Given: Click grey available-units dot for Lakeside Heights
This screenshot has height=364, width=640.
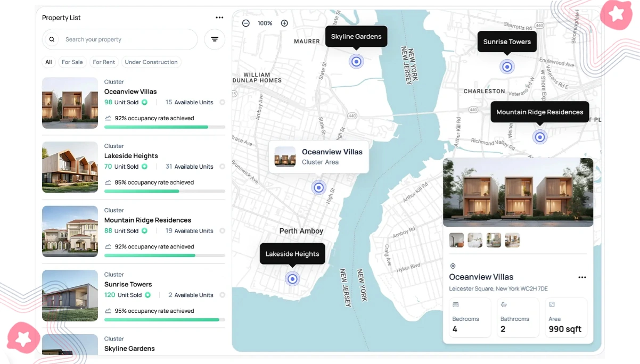Looking at the screenshot, I should pos(222,167).
